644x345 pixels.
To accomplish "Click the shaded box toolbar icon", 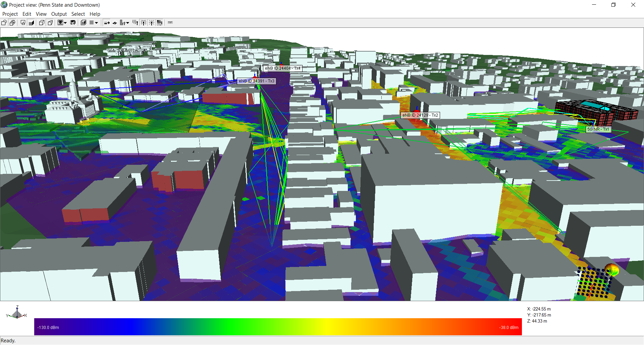I will pos(84,23).
